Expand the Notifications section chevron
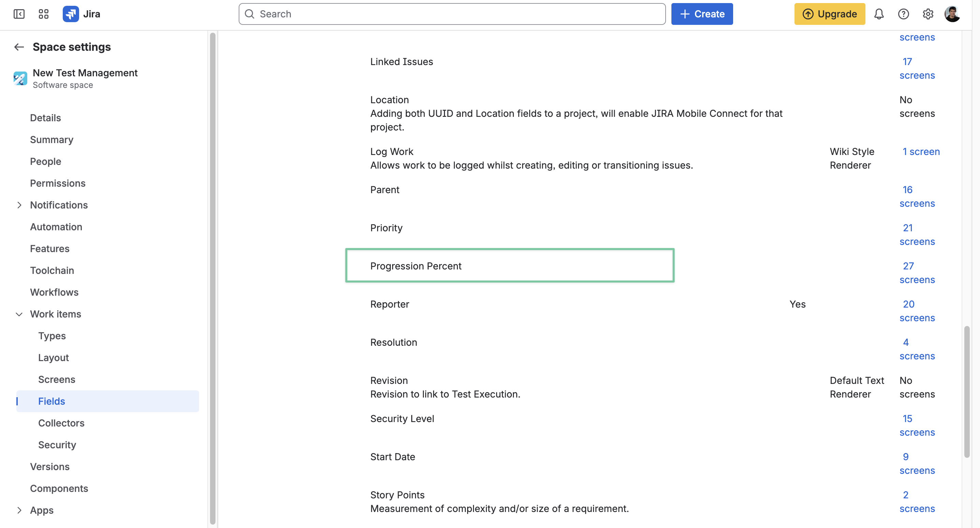Image resolution: width=980 pixels, height=528 pixels. (x=19, y=205)
